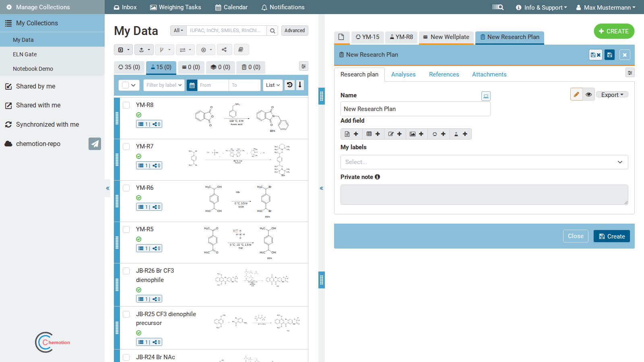The width and height of the screenshot is (644, 362).
Task: Click the research plan Name input field
Action: pyautogui.click(x=415, y=109)
